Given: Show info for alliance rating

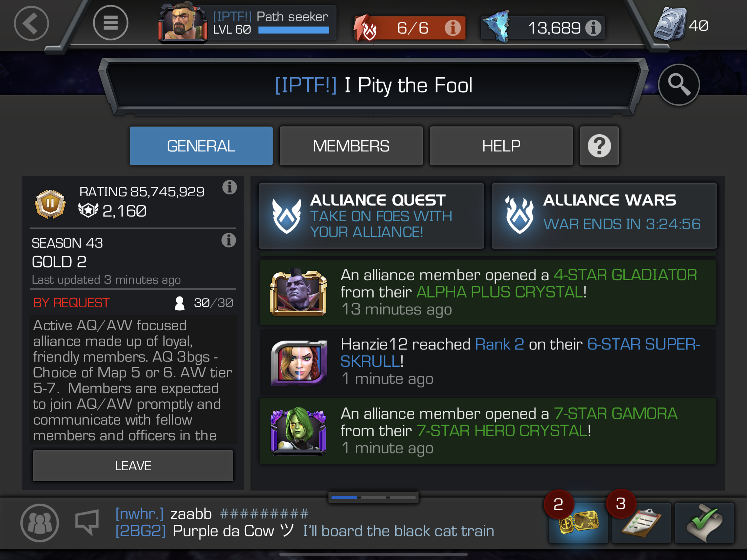Looking at the screenshot, I should [229, 187].
